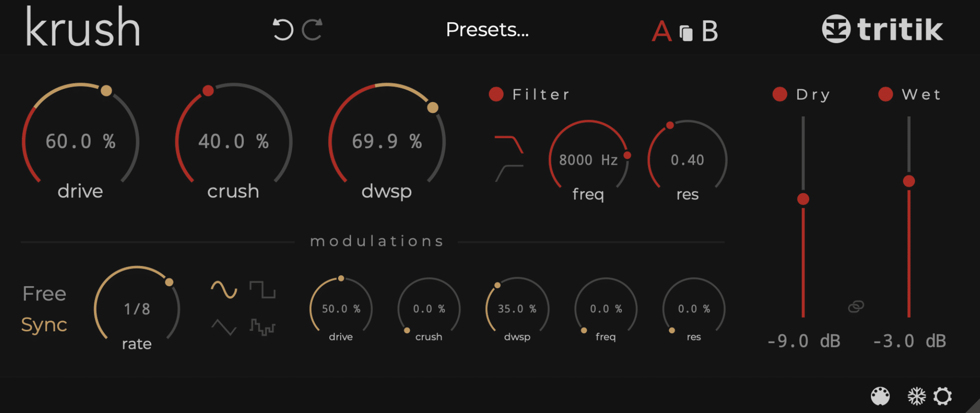Click the 60.0 % drive value

pyautogui.click(x=81, y=141)
